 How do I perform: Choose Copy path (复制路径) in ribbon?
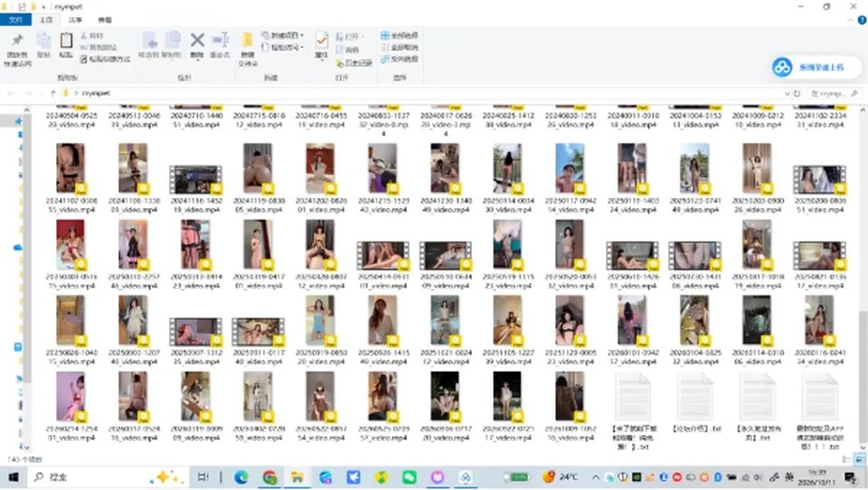coord(99,47)
